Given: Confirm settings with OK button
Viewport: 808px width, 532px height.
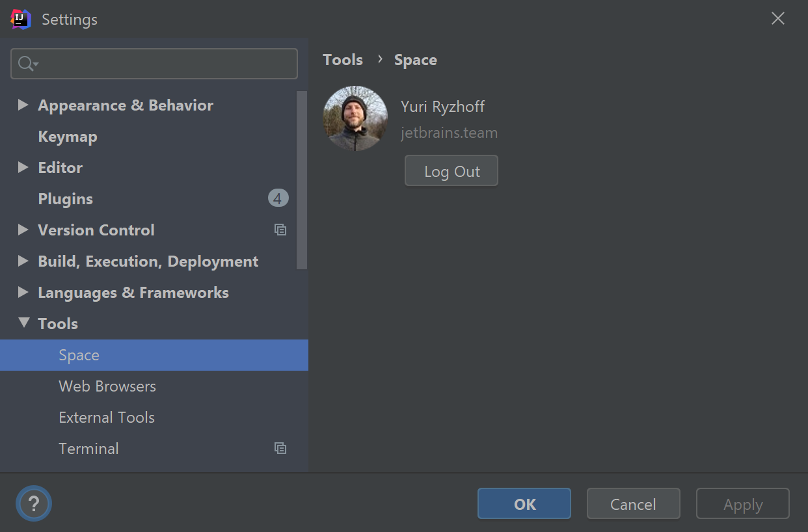Looking at the screenshot, I should tap(524, 504).
